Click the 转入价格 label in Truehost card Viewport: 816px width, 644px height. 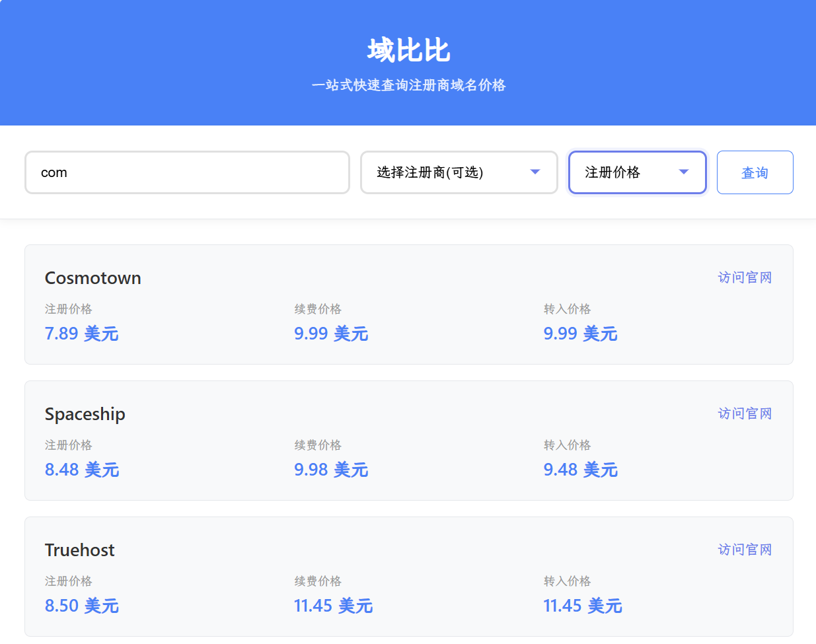[x=568, y=581]
